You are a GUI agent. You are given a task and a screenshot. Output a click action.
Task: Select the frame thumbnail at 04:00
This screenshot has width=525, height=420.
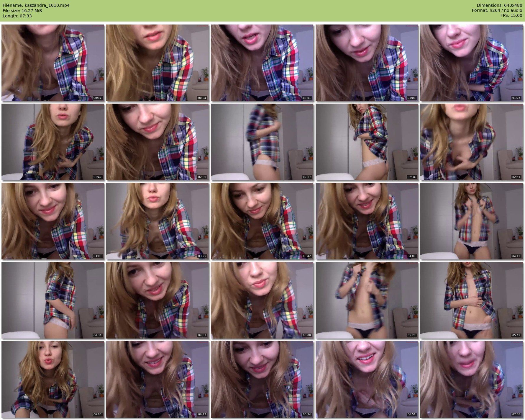pos(367,221)
